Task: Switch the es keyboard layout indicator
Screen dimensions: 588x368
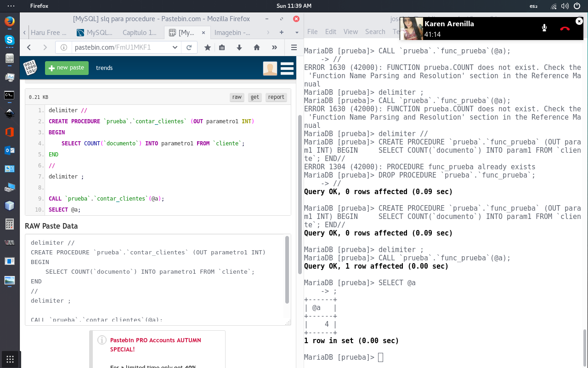Action: 533,6
